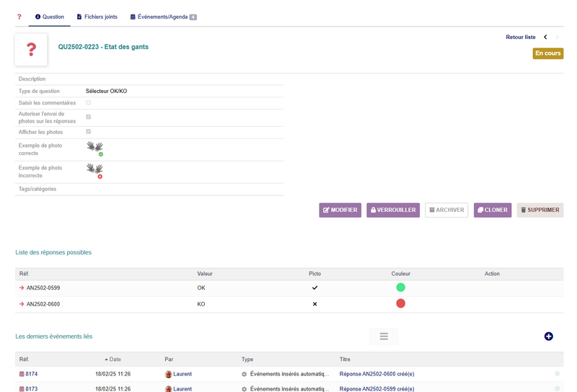Switch to the Fichiers joints tab
Image resolution: width=577 pixels, height=392 pixels.
click(x=97, y=17)
